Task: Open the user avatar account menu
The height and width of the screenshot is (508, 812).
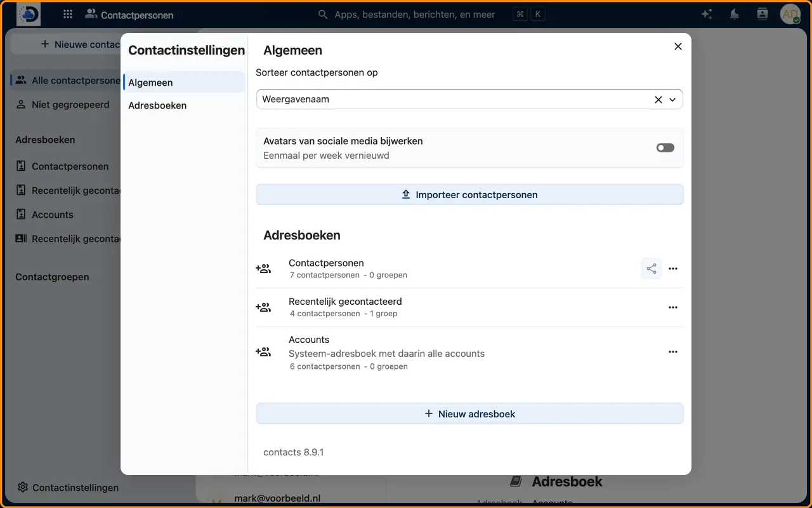Action: [x=790, y=14]
